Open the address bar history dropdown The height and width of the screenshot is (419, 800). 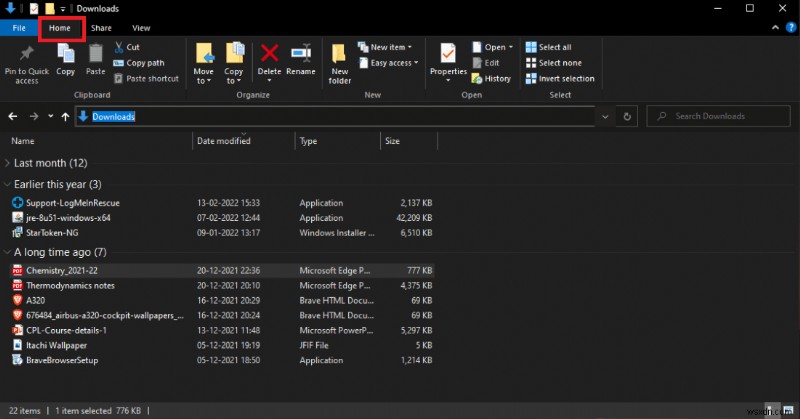click(x=604, y=116)
